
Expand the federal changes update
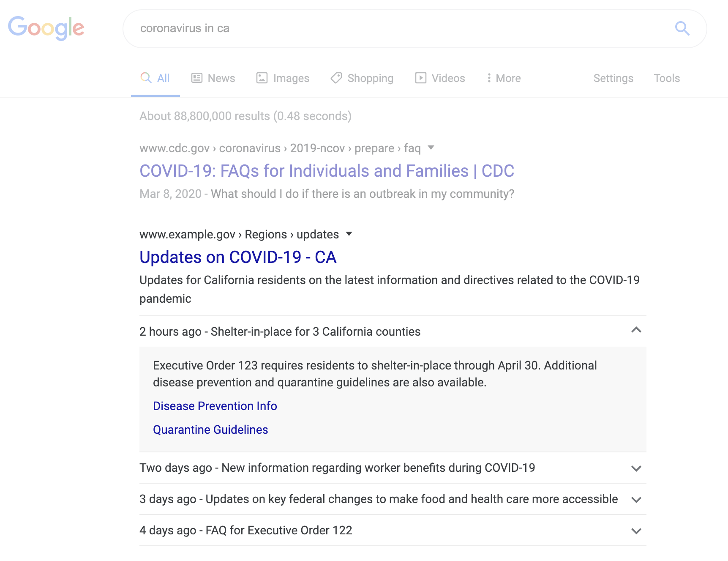(x=635, y=499)
